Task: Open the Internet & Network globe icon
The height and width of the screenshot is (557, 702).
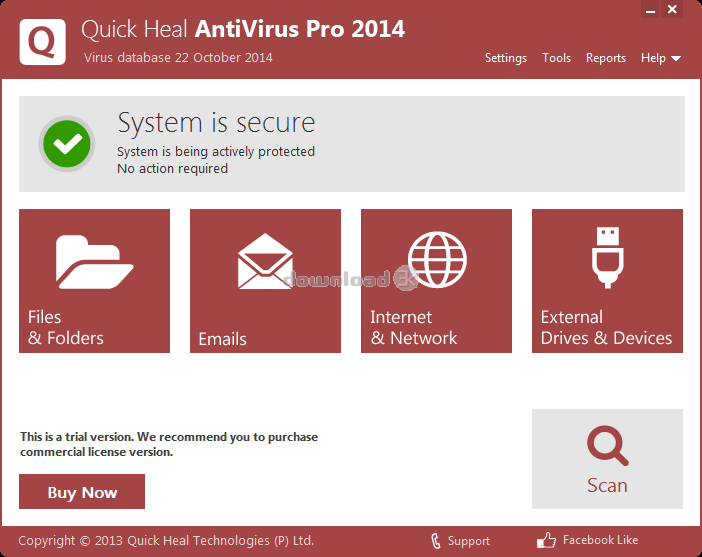Action: [437, 260]
